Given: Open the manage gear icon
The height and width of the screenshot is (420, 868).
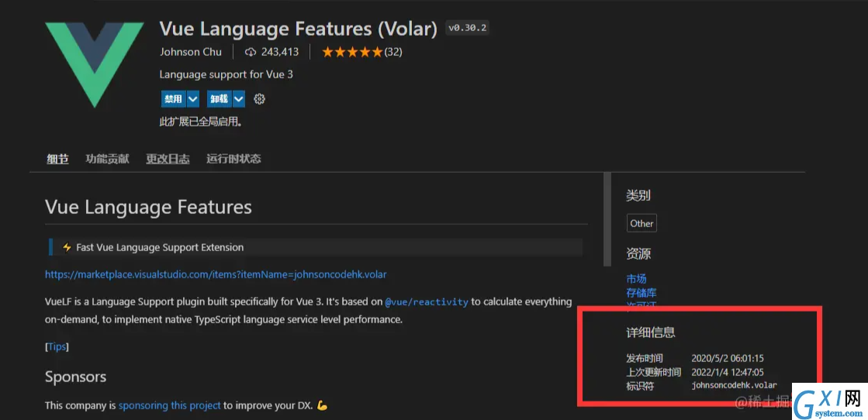Looking at the screenshot, I should [x=259, y=99].
